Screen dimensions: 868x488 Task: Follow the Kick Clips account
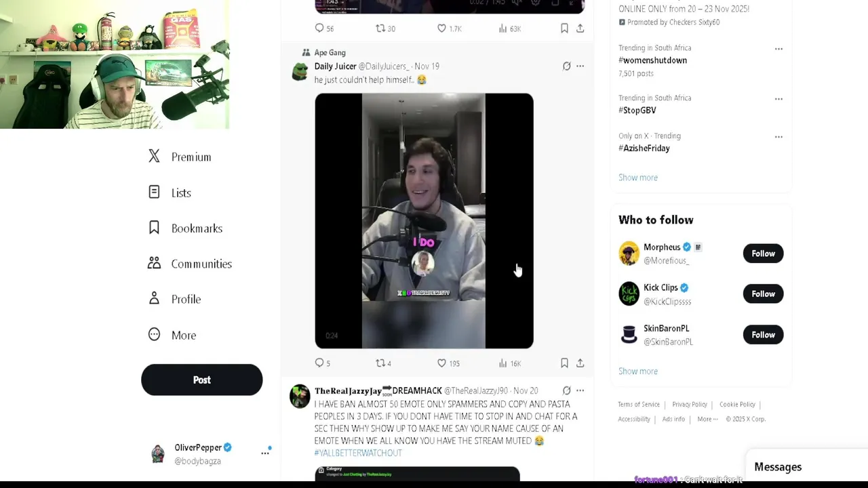tap(763, 294)
